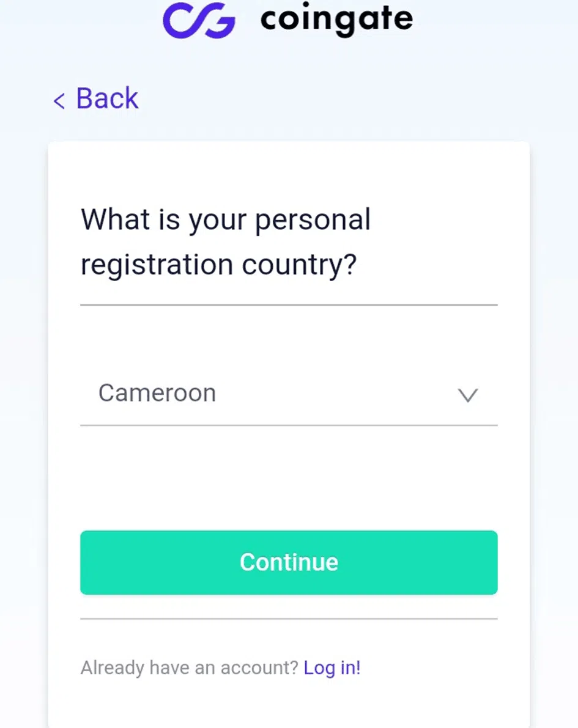578x728 pixels.
Task: Click the Already have an account? text
Action: (189, 667)
